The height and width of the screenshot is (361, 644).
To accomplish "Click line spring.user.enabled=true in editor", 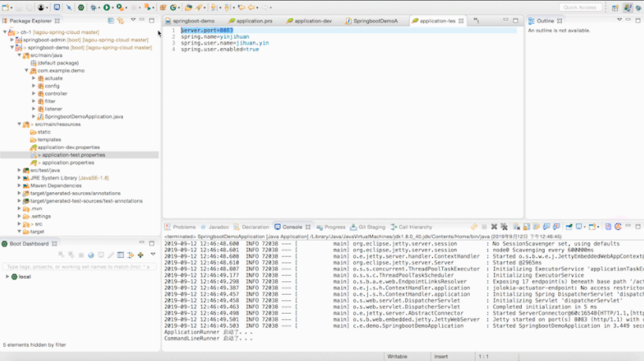I will 220,50.
